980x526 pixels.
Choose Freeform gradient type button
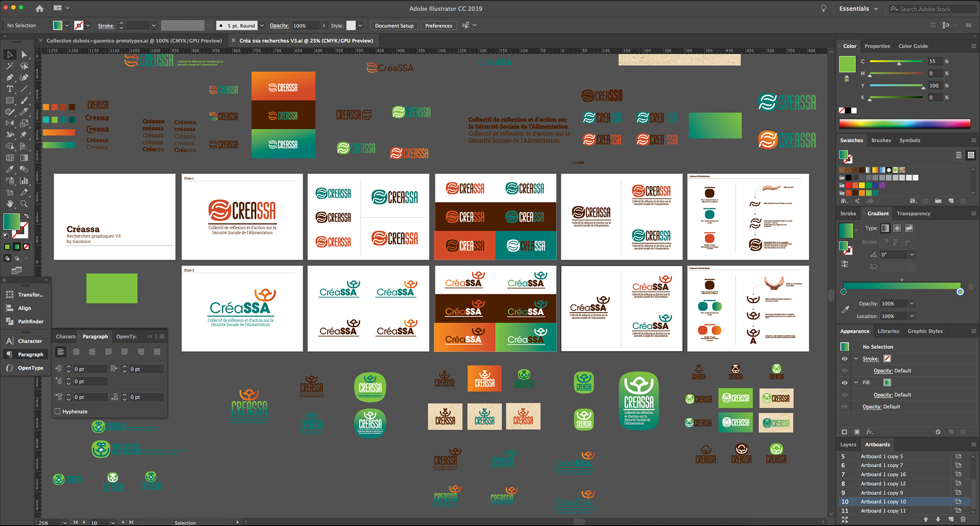pos(909,228)
